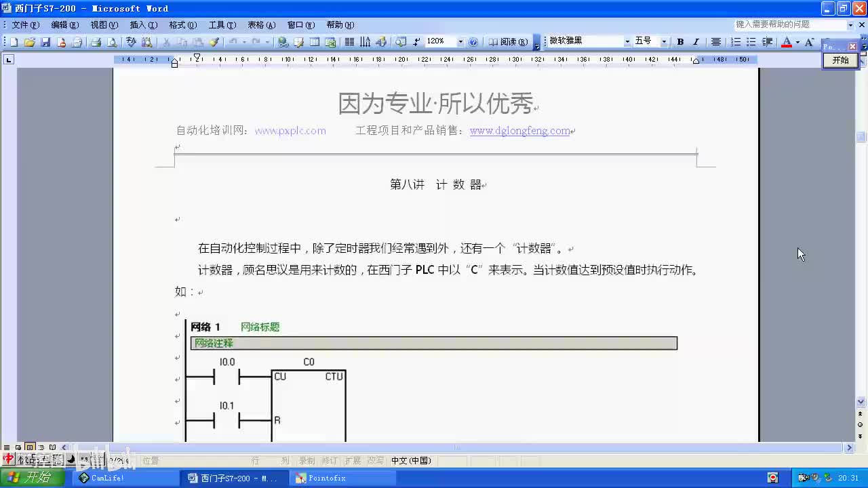The height and width of the screenshot is (488, 868).
Task: Toggle bulleted list formatting
Action: click(x=751, y=42)
